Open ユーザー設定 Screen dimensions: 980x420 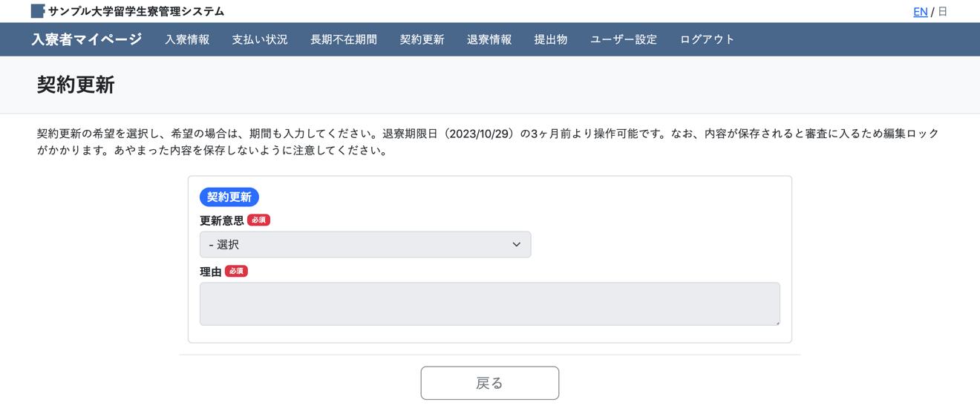click(x=624, y=40)
